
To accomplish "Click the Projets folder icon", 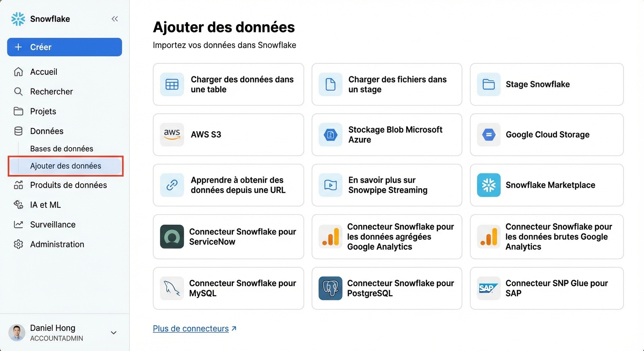I will click(x=18, y=111).
